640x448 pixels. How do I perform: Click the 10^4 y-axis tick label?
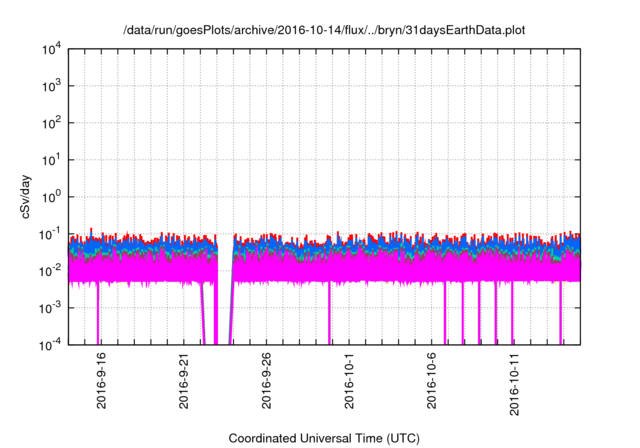click(x=52, y=49)
